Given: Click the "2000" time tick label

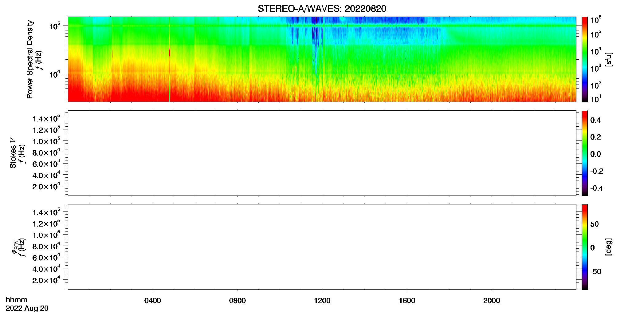Looking at the screenshot, I should (x=492, y=301).
